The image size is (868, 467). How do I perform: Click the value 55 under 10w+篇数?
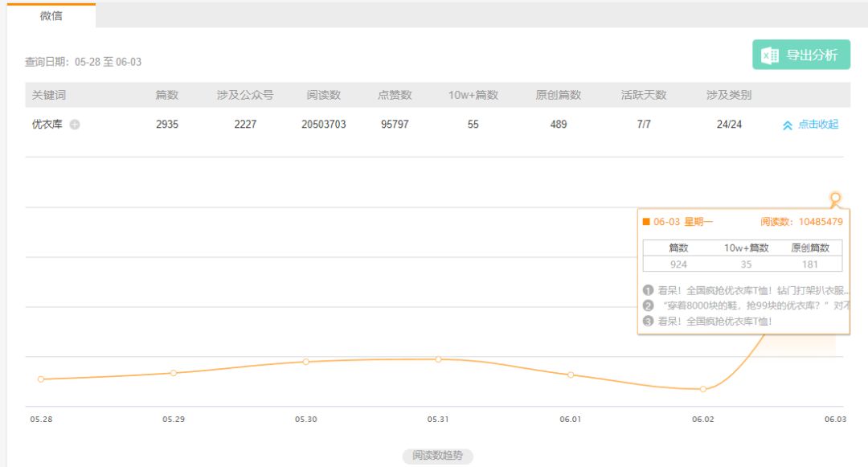473,125
